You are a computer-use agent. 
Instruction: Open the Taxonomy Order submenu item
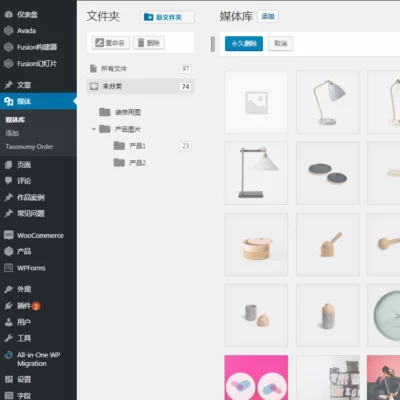29,147
